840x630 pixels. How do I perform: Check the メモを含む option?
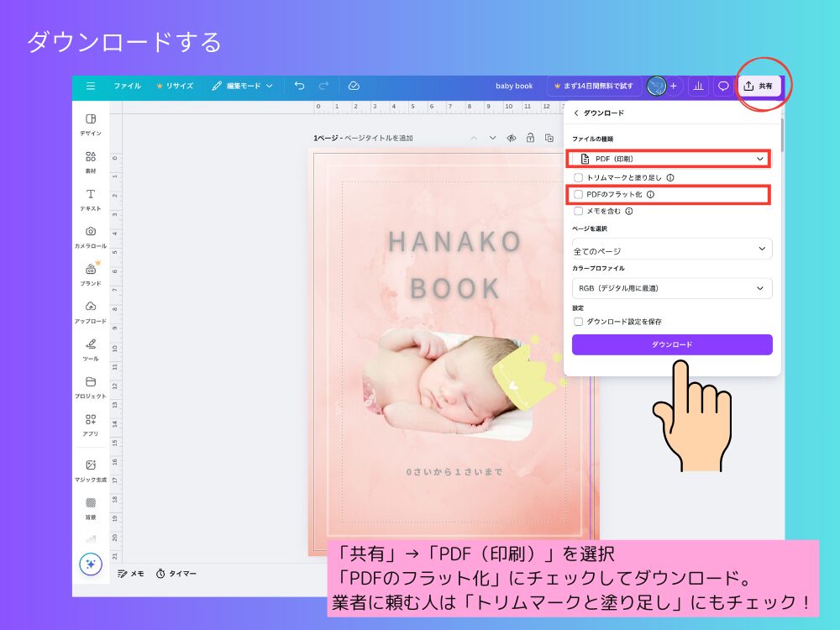tap(579, 211)
